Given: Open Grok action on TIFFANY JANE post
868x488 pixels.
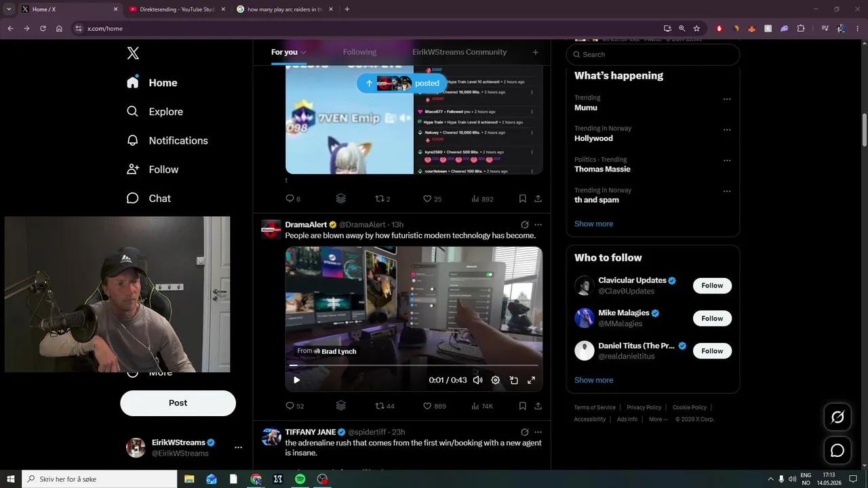Looking at the screenshot, I should (x=524, y=432).
